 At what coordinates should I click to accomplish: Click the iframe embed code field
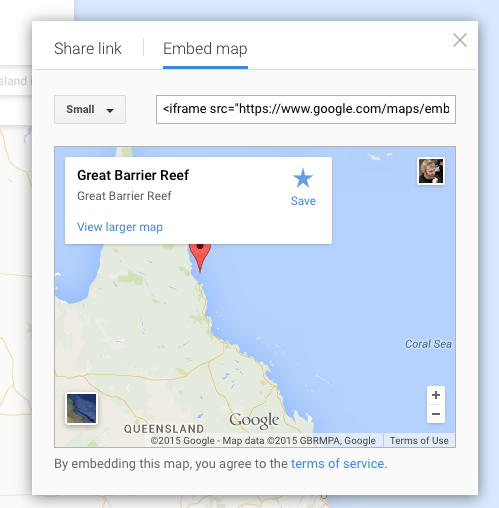tap(306, 109)
